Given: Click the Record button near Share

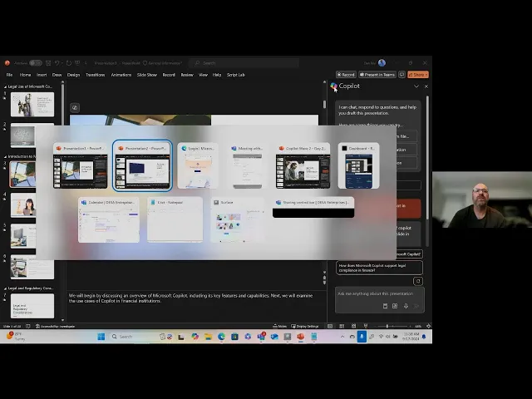Looking at the screenshot, I should coord(346,75).
